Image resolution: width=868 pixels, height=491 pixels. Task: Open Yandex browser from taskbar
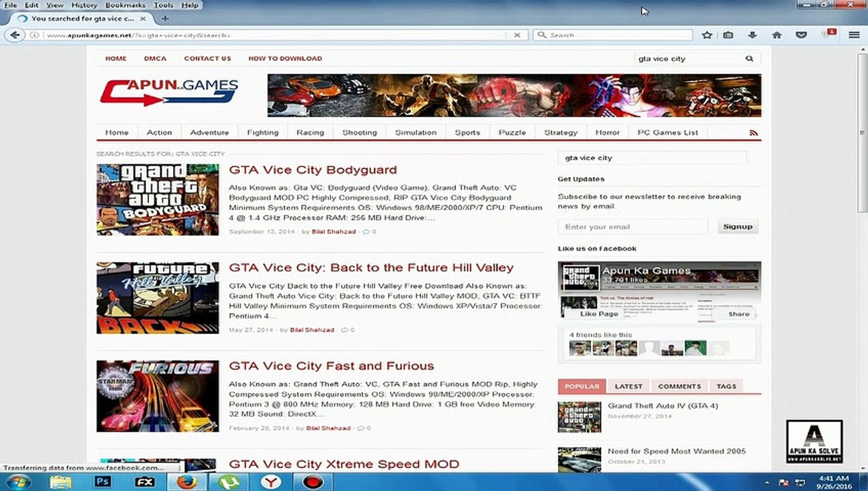click(271, 481)
